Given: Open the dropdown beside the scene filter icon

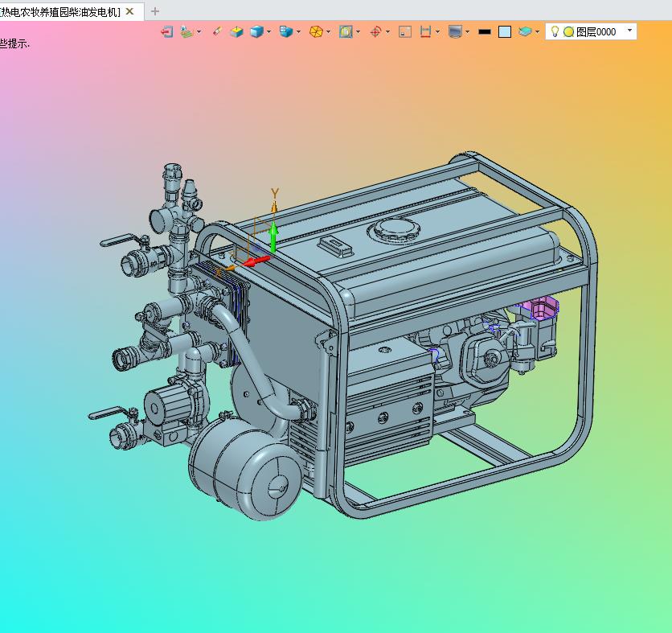Looking at the screenshot, I should click(x=199, y=31).
